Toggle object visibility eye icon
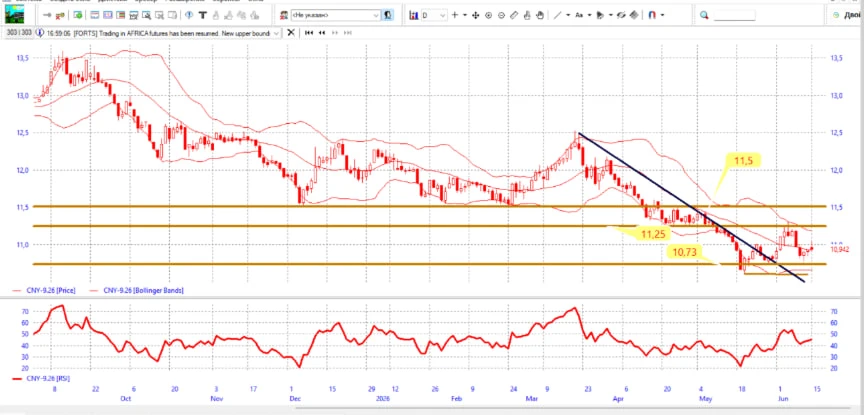864x415 pixels. (621, 15)
